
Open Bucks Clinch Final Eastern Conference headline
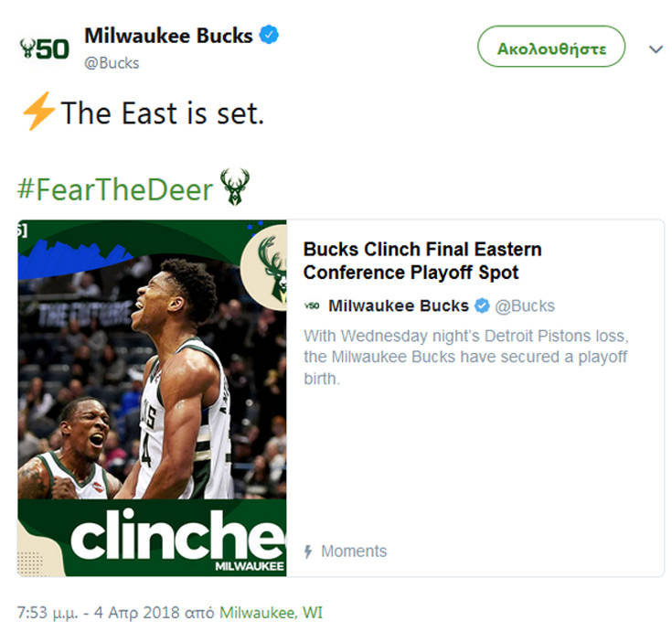tap(422, 261)
